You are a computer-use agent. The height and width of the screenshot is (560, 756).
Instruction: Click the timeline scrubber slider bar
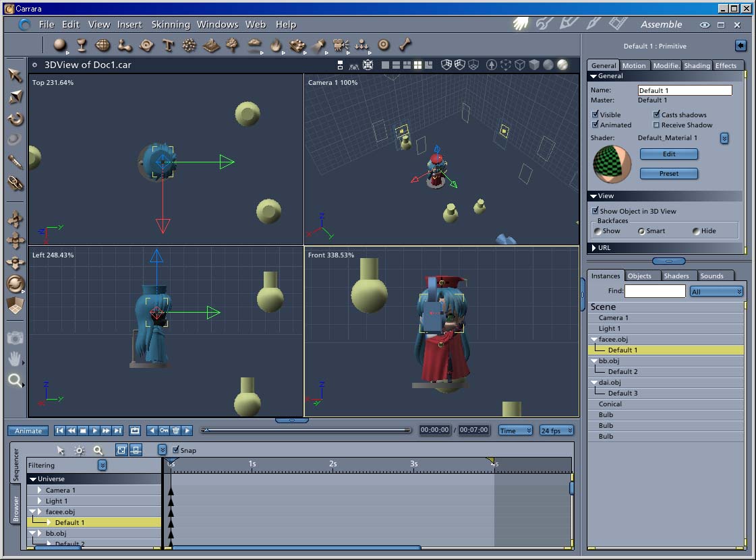(307, 430)
